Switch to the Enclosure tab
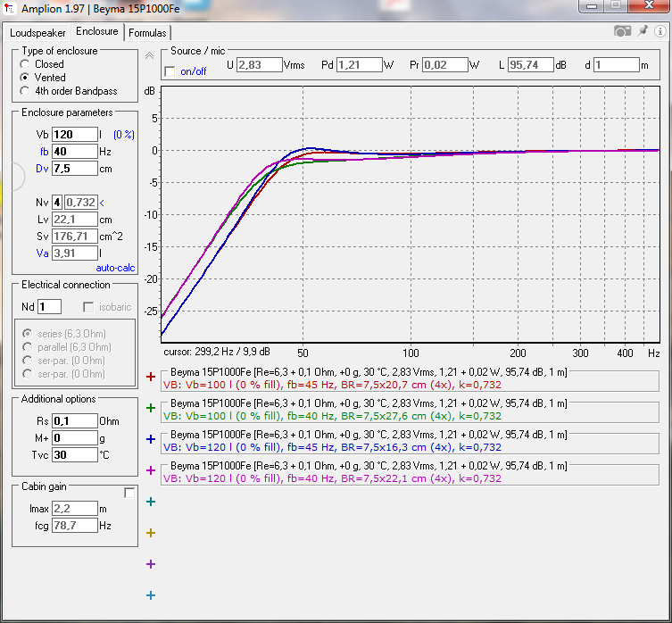This screenshot has width=672, height=623. [x=97, y=31]
